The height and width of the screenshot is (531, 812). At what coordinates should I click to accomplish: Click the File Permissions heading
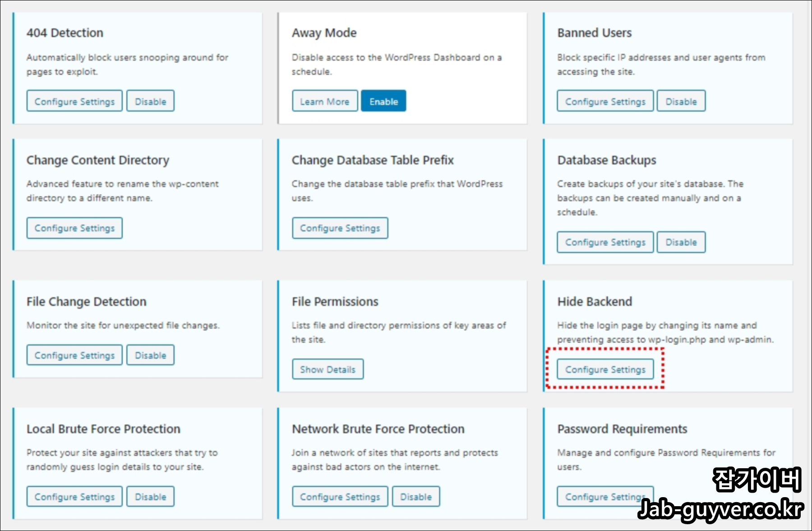tap(335, 301)
